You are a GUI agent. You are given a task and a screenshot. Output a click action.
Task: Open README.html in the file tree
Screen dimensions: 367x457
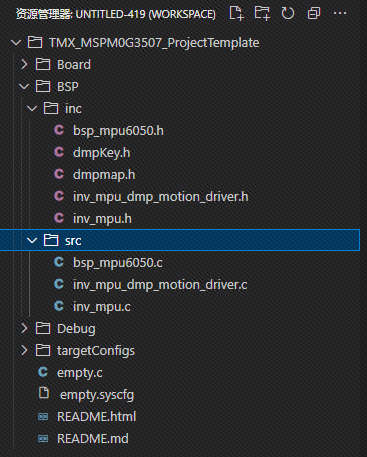96,417
